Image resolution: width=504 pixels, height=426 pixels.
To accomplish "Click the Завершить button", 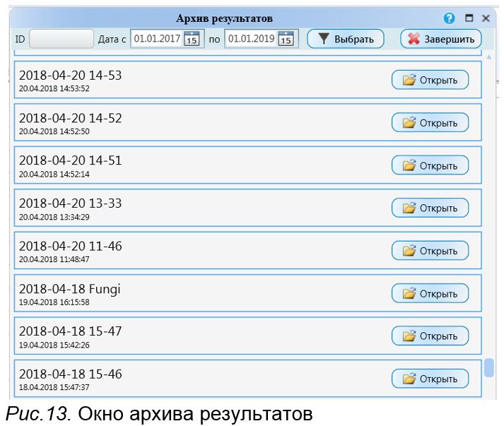I will (x=440, y=39).
